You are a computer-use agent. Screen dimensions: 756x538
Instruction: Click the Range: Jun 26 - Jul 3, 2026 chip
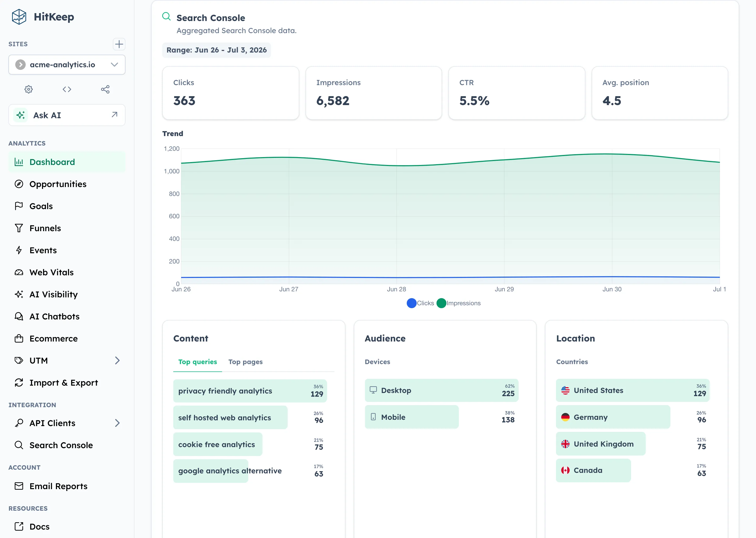[217, 50]
